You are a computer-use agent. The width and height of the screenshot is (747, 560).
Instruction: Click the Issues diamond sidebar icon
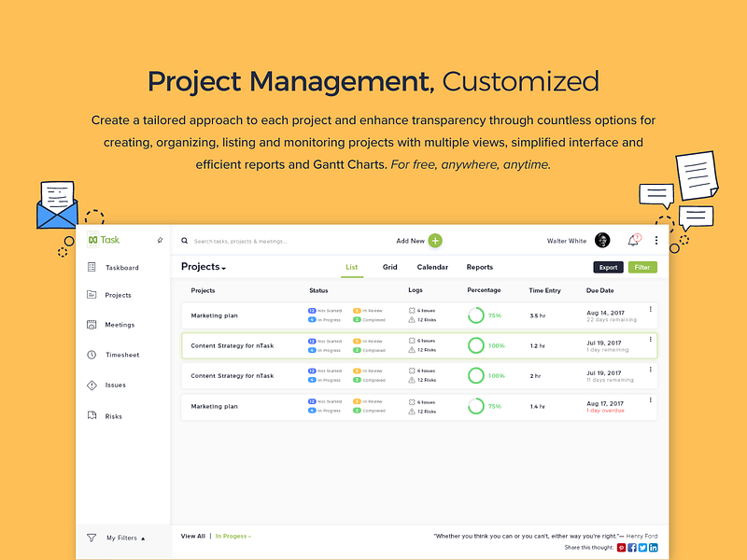coord(92,385)
